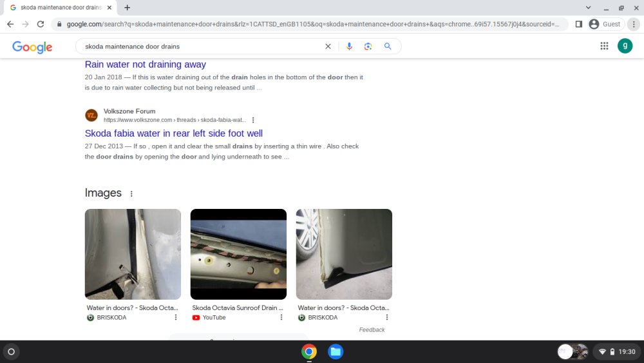Image resolution: width=644 pixels, height=363 pixels.
Task: Open the Skoda Octavia Sunroof Drain thumbnail
Action: point(238,254)
